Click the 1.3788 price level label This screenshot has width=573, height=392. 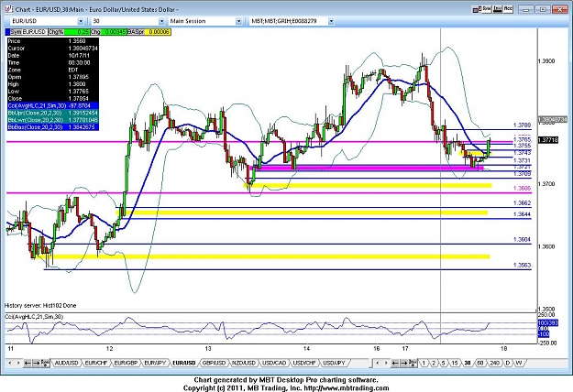coord(522,125)
